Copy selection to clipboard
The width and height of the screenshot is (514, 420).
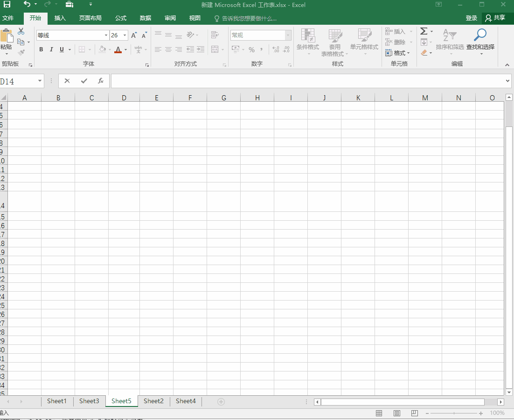pos(21,42)
